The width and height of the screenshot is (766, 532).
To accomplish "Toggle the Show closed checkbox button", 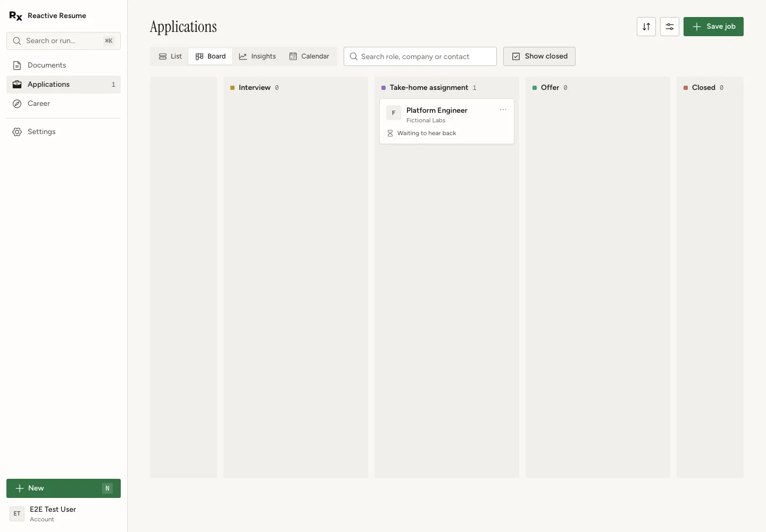I will pyautogui.click(x=539, y=56).
